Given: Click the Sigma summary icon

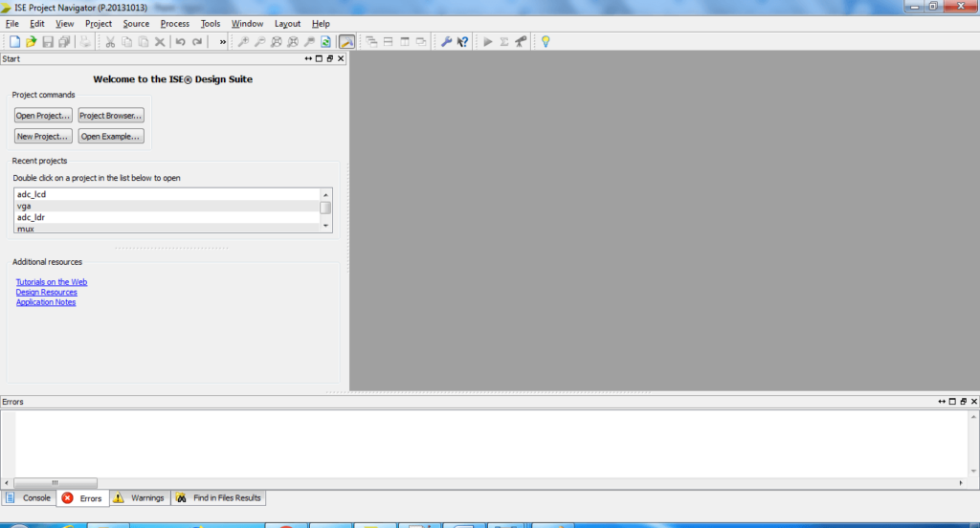Looking at the screenshot, I should (x=504, y=42).
